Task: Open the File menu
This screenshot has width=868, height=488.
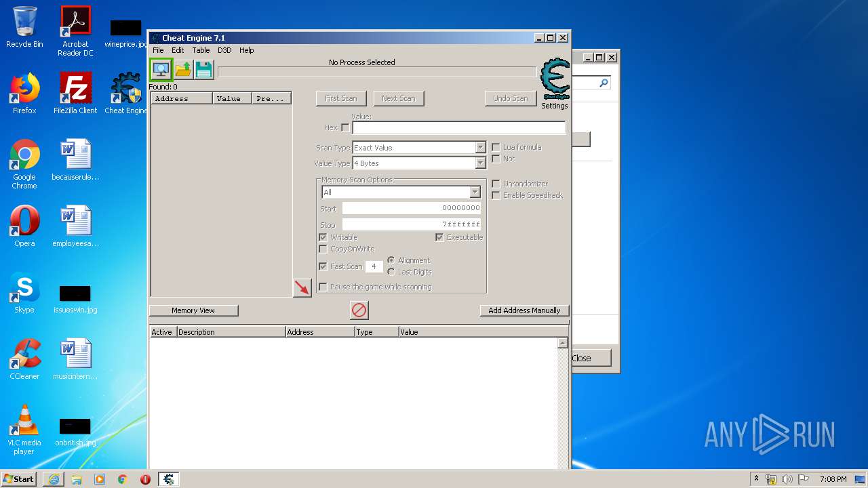Action: (x=158, y=50)
